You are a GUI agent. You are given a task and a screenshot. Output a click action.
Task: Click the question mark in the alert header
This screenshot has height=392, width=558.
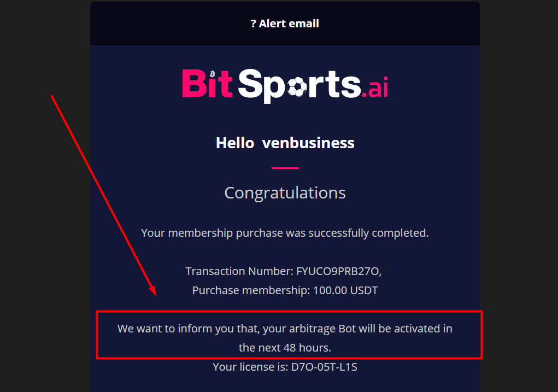tap(253, 24)
